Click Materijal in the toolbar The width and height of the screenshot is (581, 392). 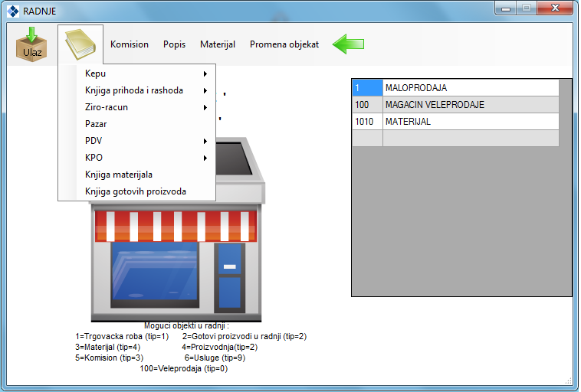218,44
